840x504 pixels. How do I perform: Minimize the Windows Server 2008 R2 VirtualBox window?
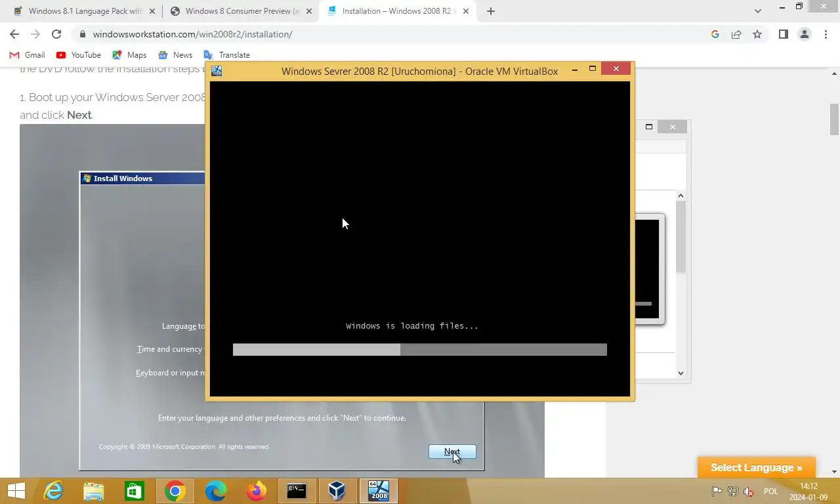coord(575,70)
